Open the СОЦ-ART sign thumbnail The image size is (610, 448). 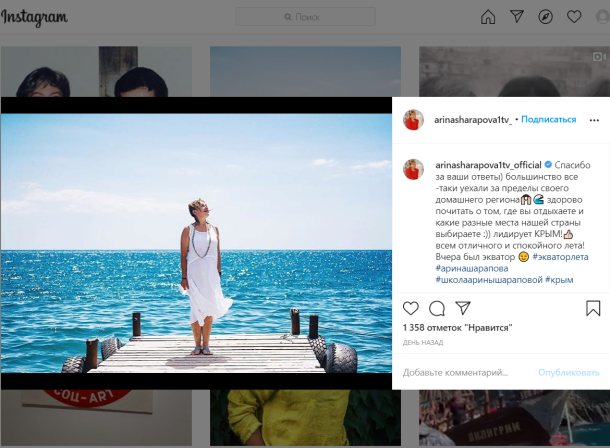coord(96,418)
